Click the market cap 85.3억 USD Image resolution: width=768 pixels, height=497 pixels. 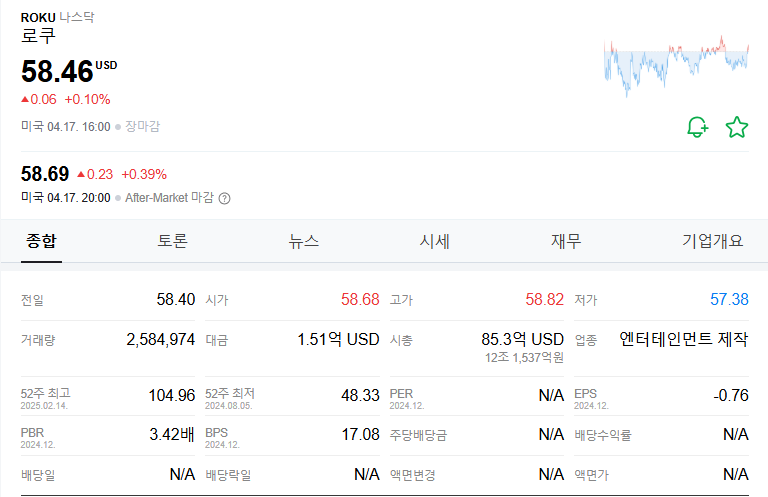click(x=523, y=339)
